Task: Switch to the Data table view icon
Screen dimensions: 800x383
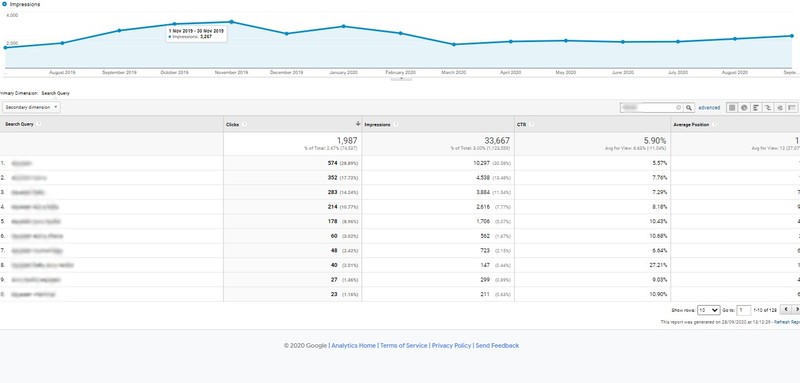Action: pos(732,108)
